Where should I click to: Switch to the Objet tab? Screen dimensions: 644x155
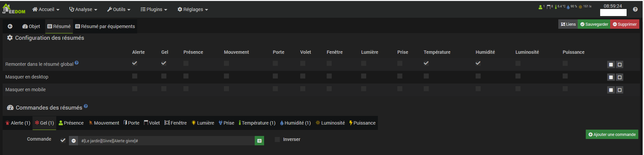coord(31,26)
